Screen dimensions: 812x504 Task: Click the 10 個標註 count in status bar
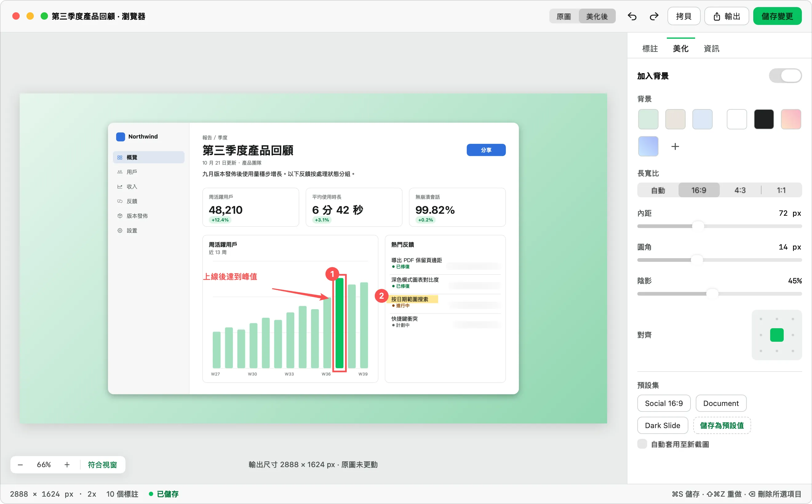pyautogui.click(x=122, y=494)
